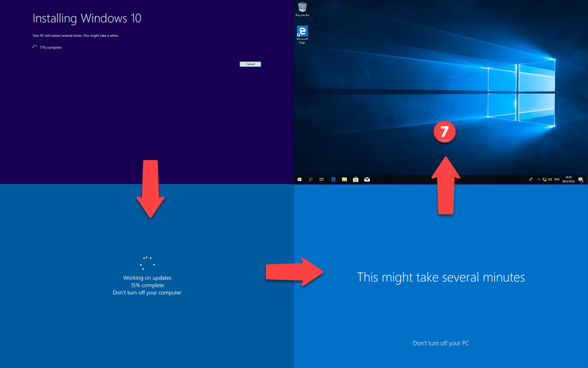Click the '77% complete' progress text
The image size is (588, 368).
click(x=51, y=47)
